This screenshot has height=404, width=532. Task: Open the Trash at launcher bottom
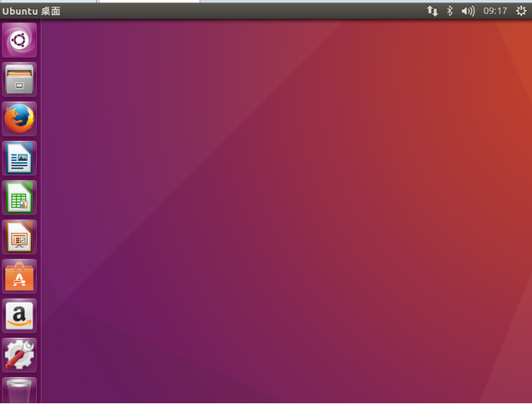point(19,390)
